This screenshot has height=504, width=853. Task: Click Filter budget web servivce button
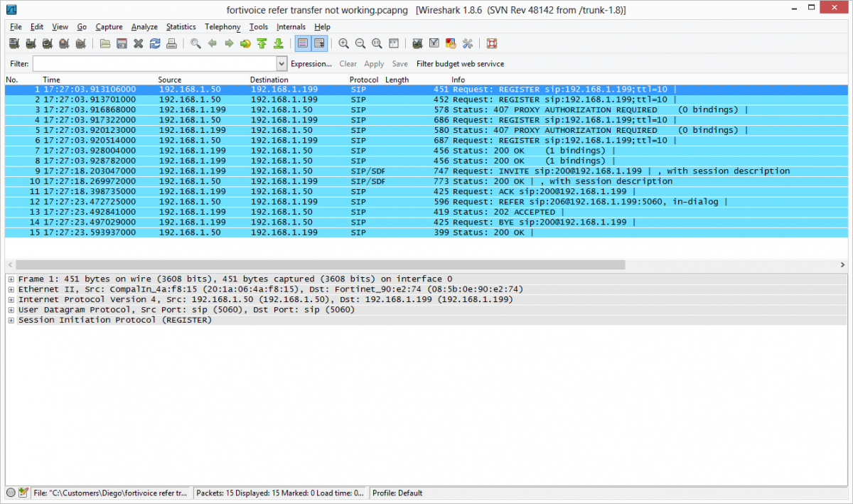460,64
